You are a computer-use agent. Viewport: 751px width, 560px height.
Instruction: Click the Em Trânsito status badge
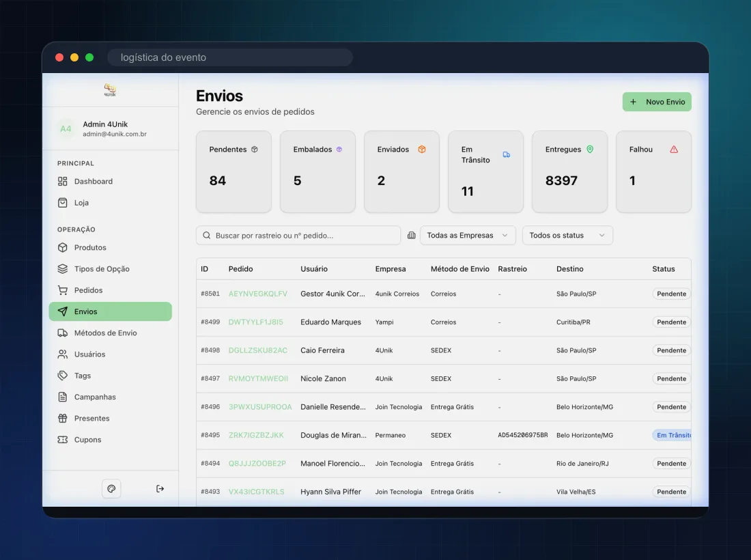pyautogui.click(x=672, y=435)
